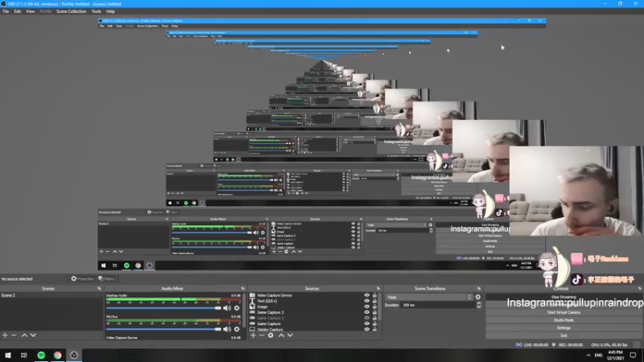Lock the Image source
The image size is (644, 362).
click(x=374, y=306)
